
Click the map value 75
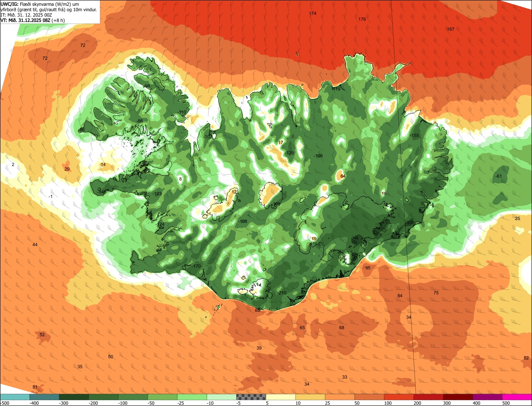(436, 293)
